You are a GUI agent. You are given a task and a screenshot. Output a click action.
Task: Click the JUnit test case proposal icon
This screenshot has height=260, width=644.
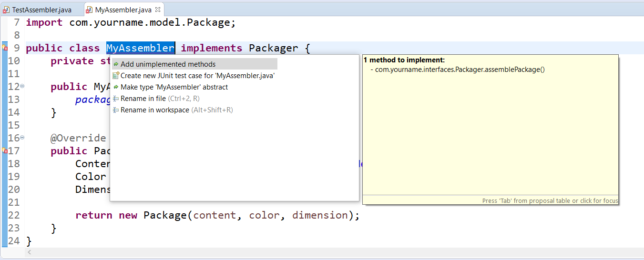click(x=116, y=76)
